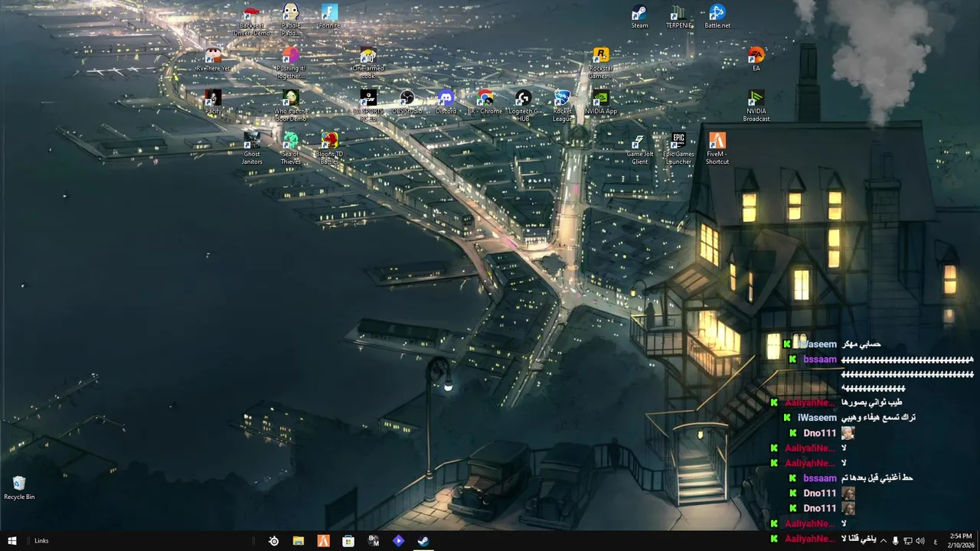Open the network tray icon
Viewport: 980px width, 551px height.
(907, 541)
